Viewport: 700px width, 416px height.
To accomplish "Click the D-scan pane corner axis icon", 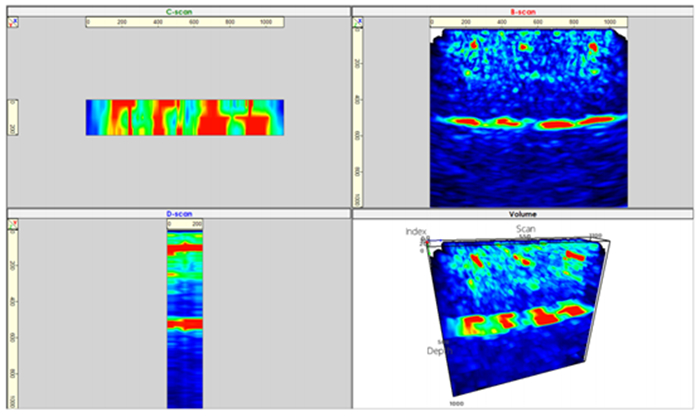I will (13, 225).
